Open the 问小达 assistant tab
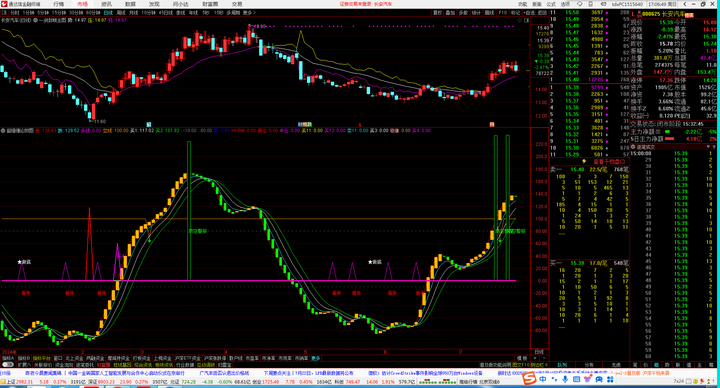 pyautogui.click(x=180, y=4)
